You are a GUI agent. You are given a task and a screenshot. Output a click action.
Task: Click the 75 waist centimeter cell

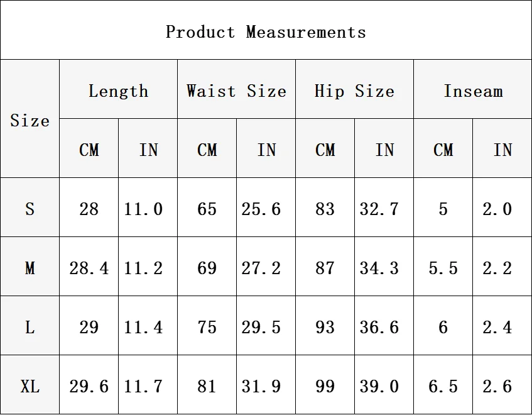click(x=207, y=325)
